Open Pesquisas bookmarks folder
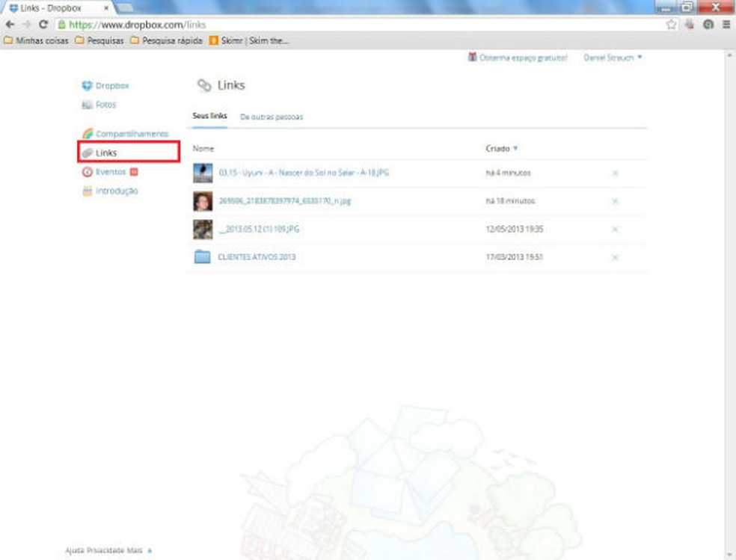This screenshot has width=736, height=560. [x=99, y=41]
